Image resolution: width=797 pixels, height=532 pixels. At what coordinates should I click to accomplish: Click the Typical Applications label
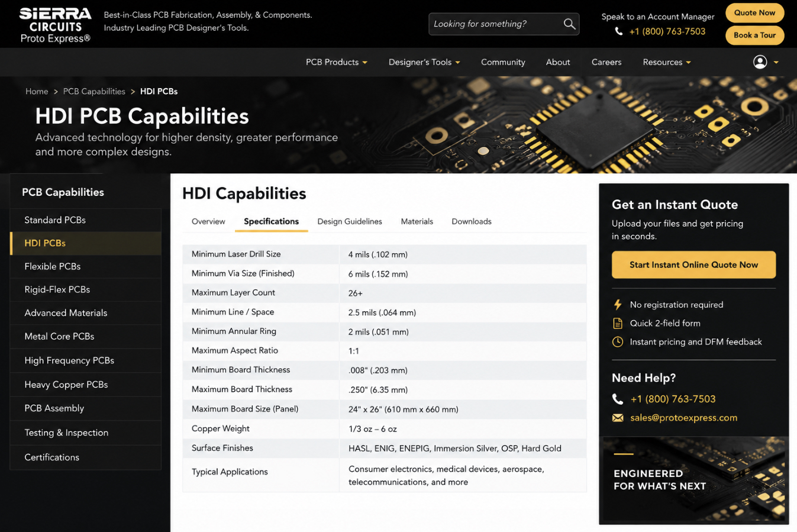230,472
